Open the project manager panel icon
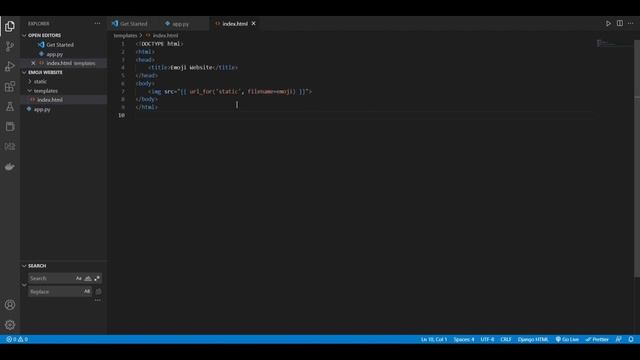The width and height of the screenshot is (640, 360). tap(10, 127)
